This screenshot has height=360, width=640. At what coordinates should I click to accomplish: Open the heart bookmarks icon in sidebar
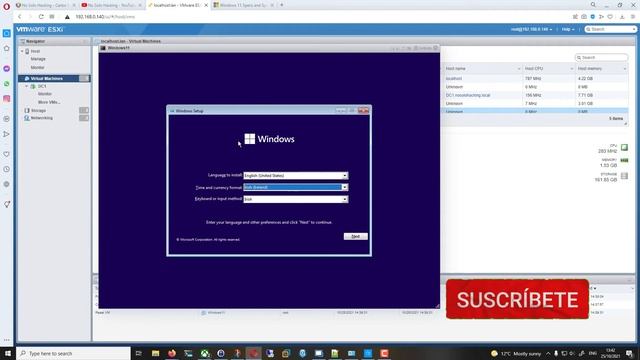(7, 154)
